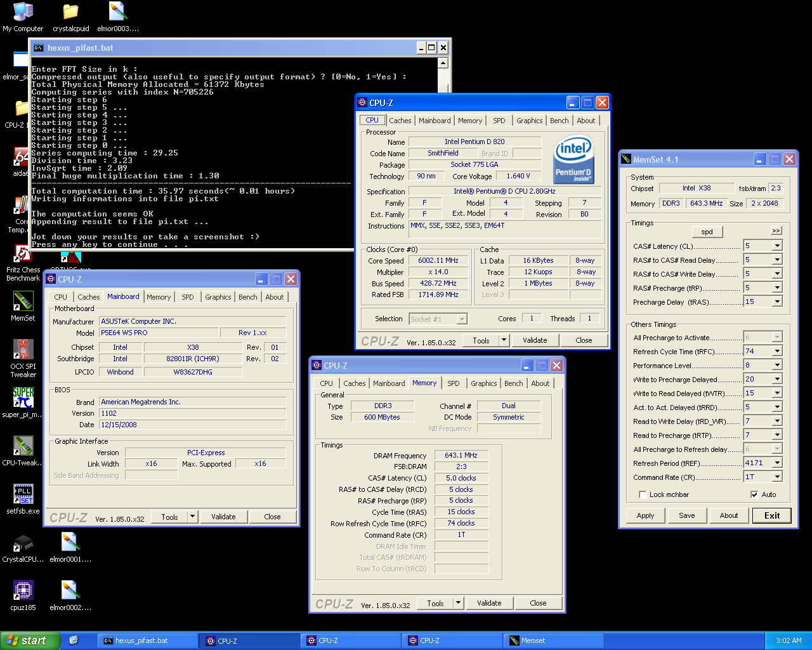Click the Core Speed 6002.11 MHz value
This screenshot has height=650, width=812.
click(438, 260)
